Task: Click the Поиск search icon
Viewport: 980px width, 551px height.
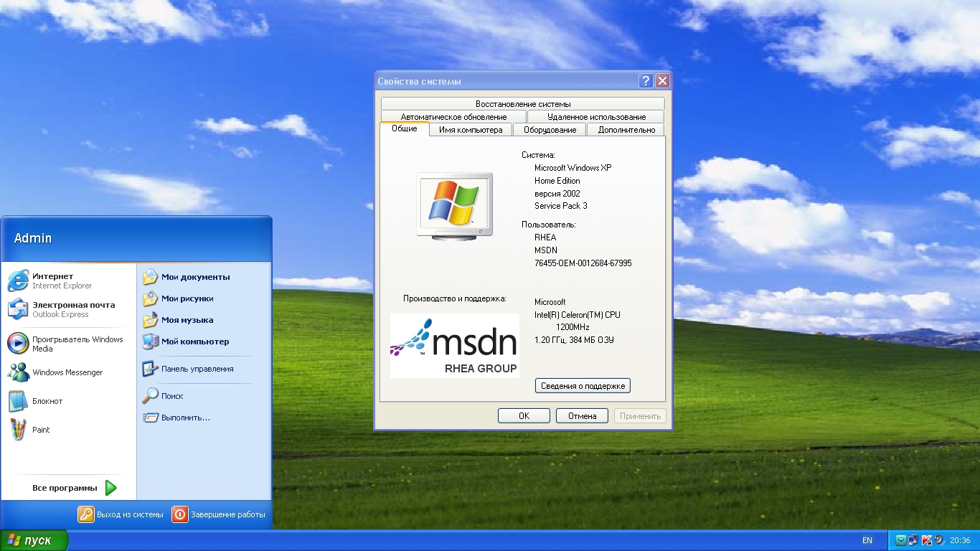Action: tap(150, 395)
